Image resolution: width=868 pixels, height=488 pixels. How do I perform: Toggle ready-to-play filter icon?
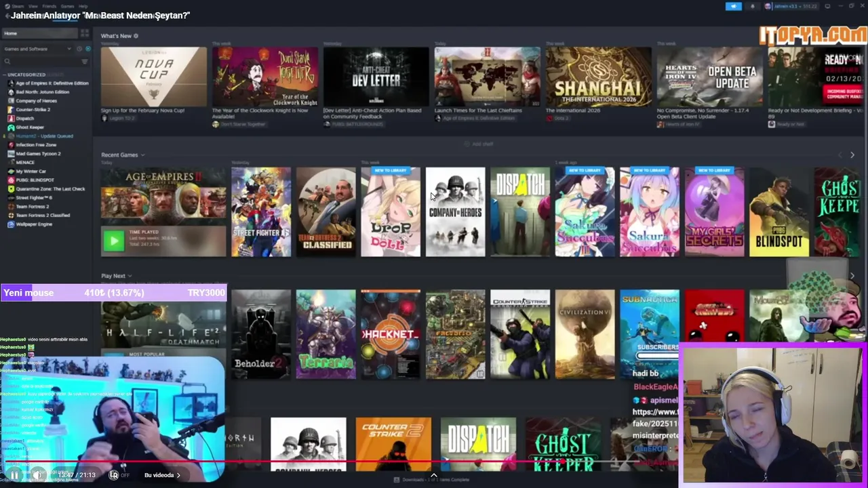(x=87, y=49)
